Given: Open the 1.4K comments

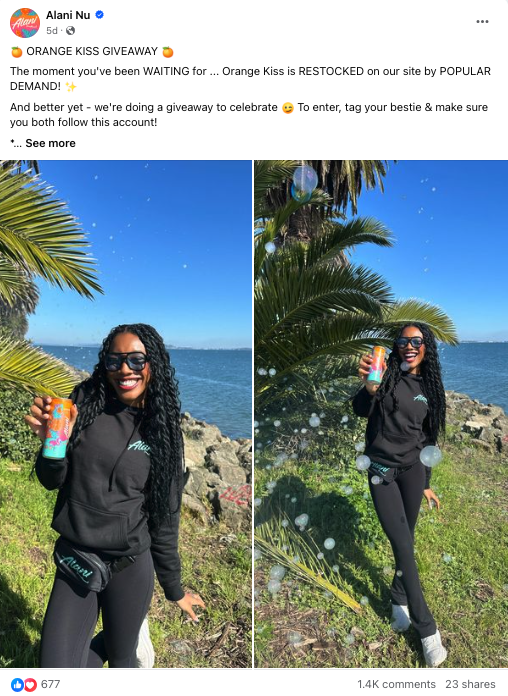Looking at the screenshot, I should tap(396, 684).
